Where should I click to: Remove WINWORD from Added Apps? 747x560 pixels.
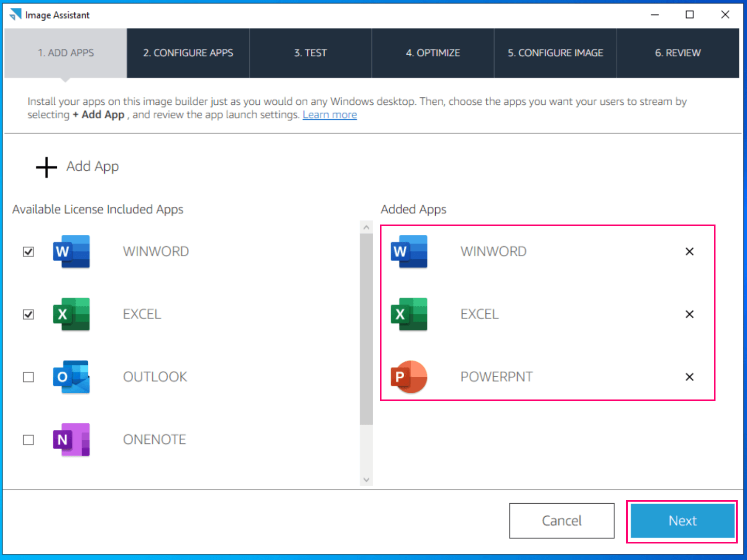coord(689,251)
